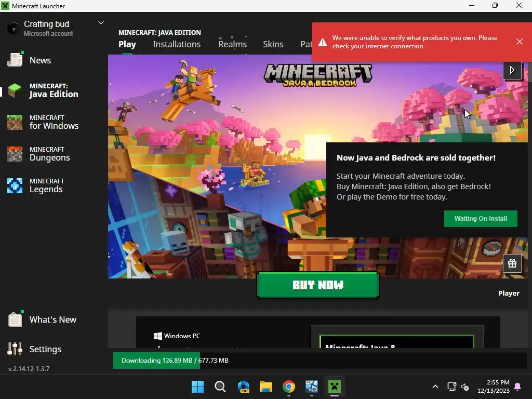Open File Explorer from taskbar
This screenshot has height=399, width=532.
tap(266, 387)
